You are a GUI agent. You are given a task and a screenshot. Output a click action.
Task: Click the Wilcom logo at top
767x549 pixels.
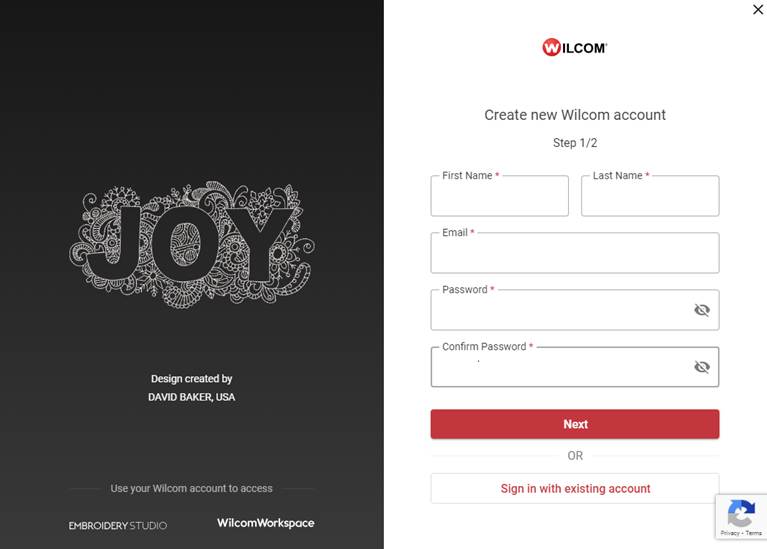(x=574, y=47)
